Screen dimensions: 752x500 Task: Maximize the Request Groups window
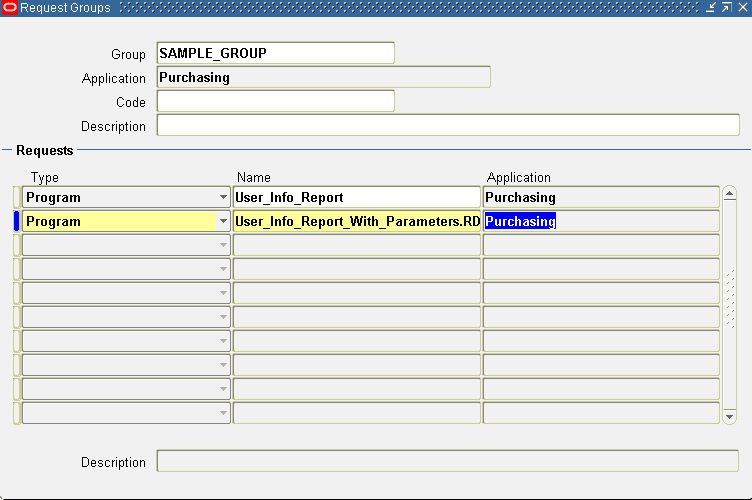tap(727, 7)
